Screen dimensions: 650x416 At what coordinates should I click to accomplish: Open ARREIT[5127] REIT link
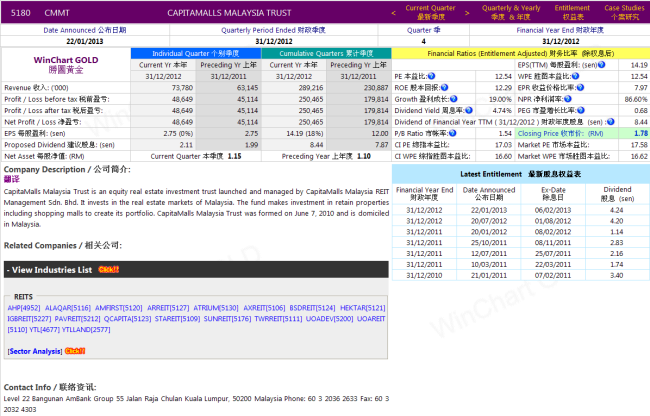168,308
